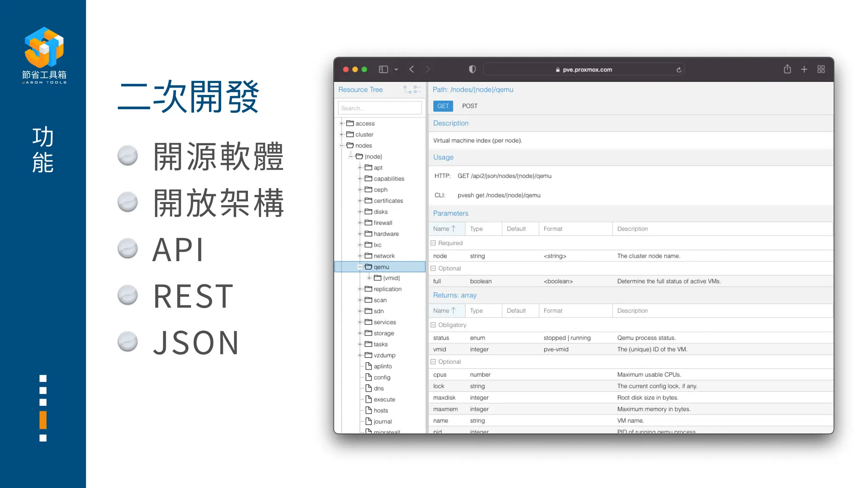Click the 'node' parameter row name
The width and height of the screenshot is (868, 488).
(x=440, y=256)
